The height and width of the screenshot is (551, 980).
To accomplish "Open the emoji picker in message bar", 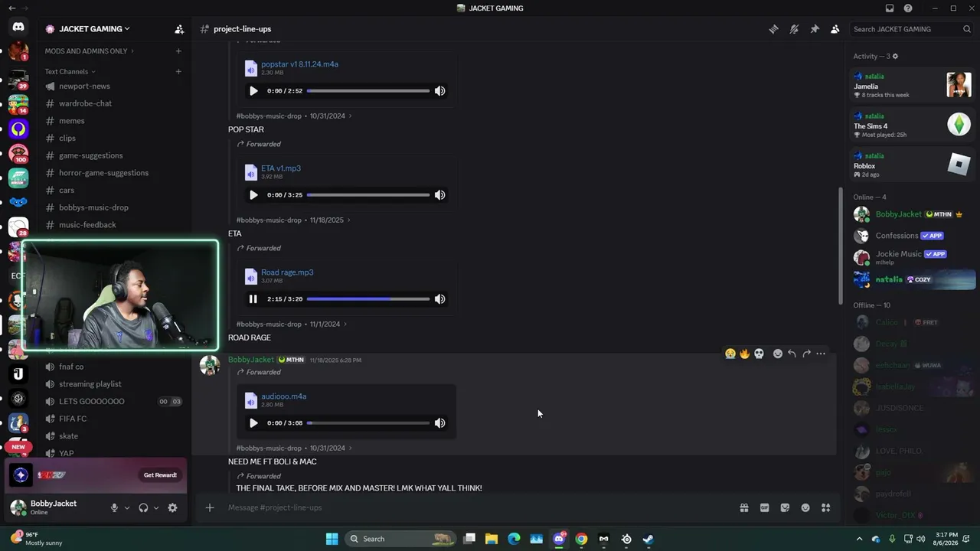I will [x=805, y=507].
